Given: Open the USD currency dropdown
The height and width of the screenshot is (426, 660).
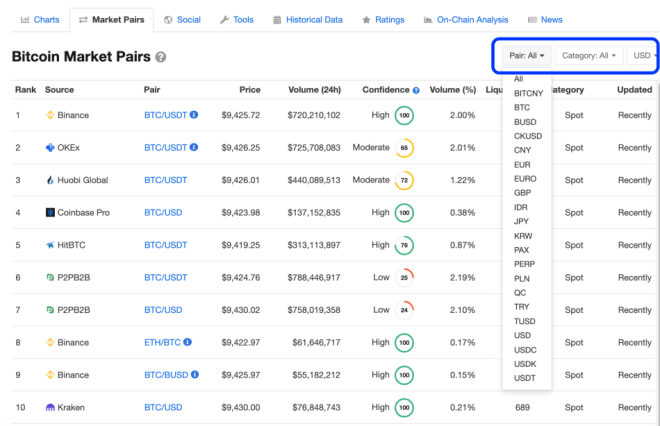Looking at the screenshot, I should 644,56.
